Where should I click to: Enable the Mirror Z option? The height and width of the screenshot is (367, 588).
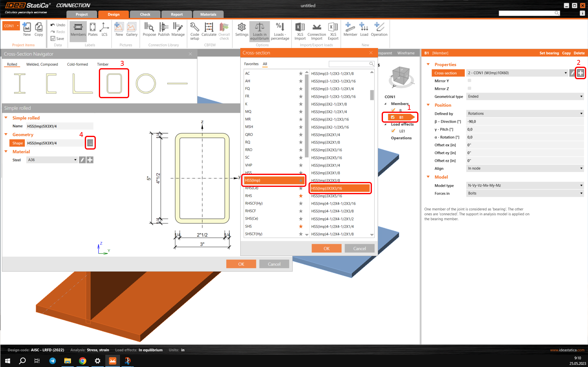469,88
